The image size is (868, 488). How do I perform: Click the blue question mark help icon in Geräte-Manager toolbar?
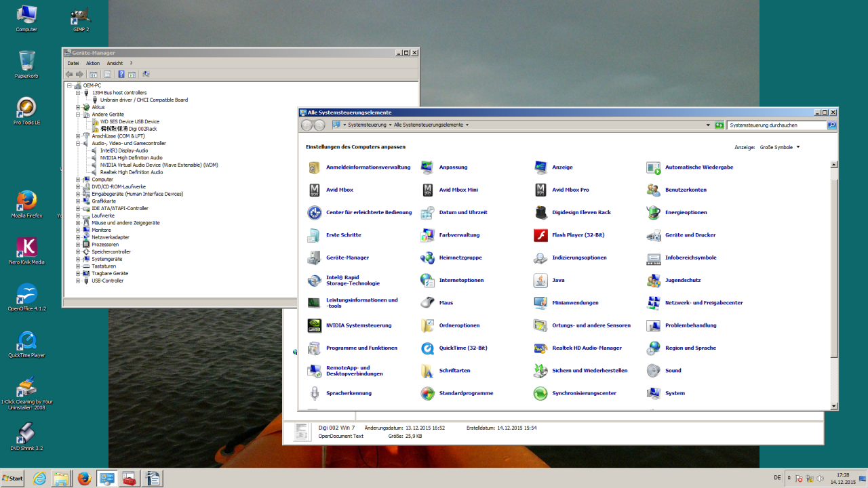point(121,74)
